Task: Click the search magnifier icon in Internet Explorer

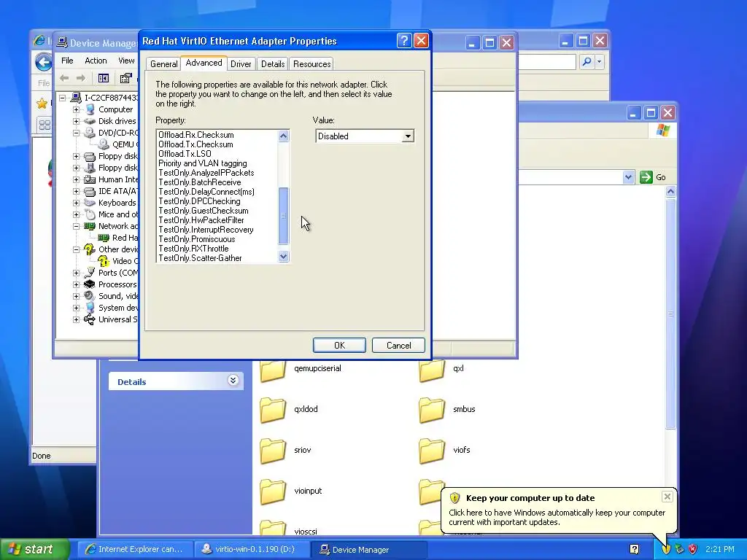Action: click(587, 61)
